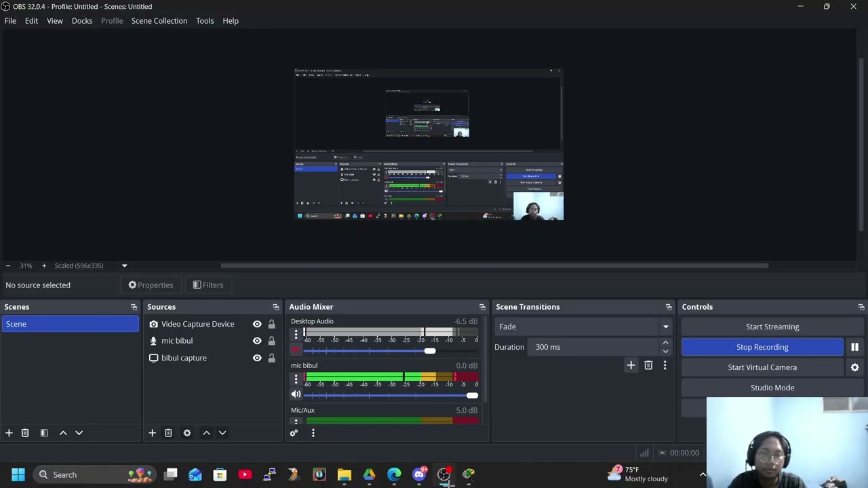
Task: Open mic bibul mixer three-dot options
Action: coord(296,379)
